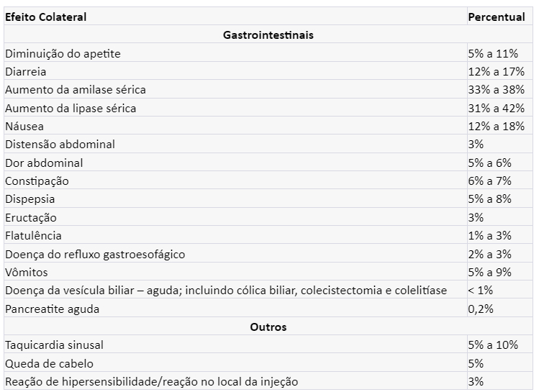This screenshot has width=539, height=392.
Task: Click the 'Dor abdominal' row label
Action: (x=44, y=163)
